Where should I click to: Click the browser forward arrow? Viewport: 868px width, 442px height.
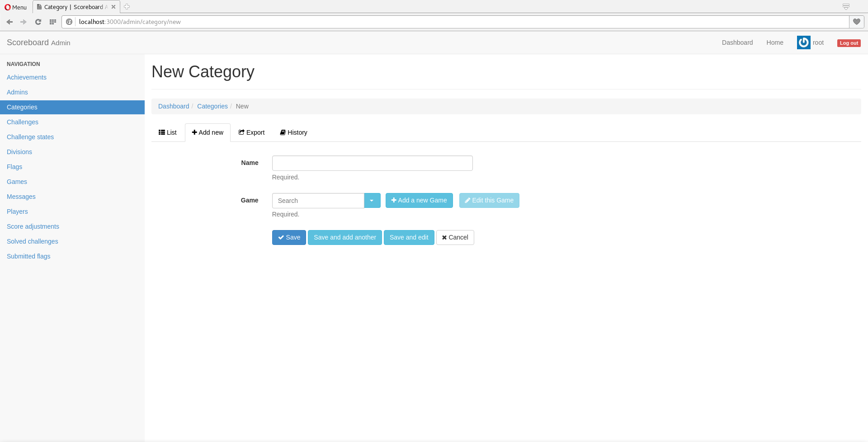click(24, 22)
